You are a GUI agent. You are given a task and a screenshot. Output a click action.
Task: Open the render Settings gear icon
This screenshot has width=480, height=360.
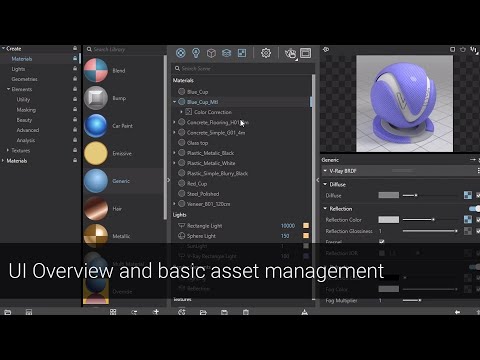tap(266, 53)
